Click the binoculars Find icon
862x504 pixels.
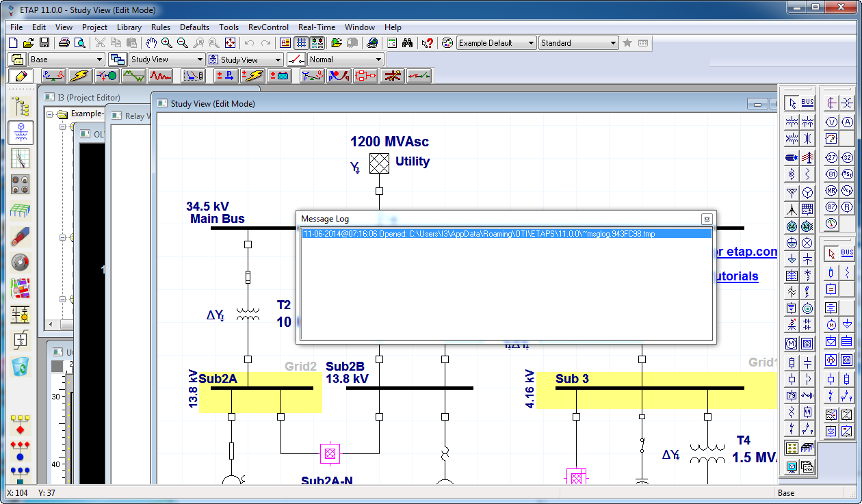(x=407, y=43)
